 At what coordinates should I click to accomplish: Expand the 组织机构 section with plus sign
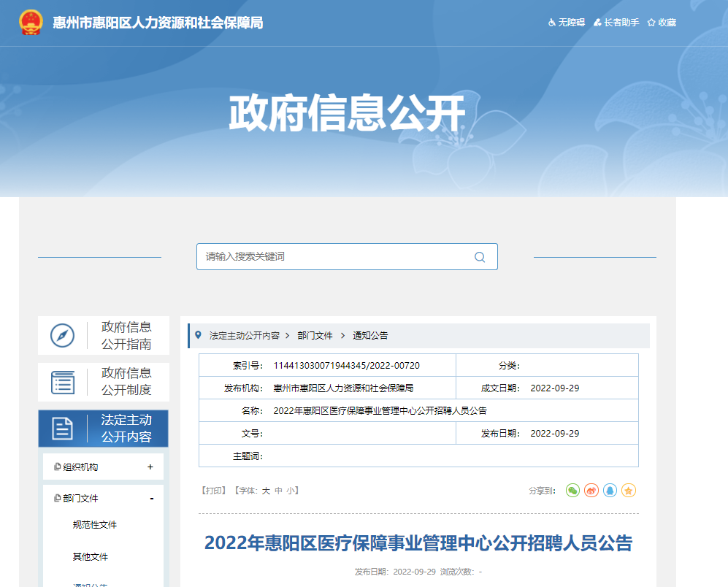[150, 467]
